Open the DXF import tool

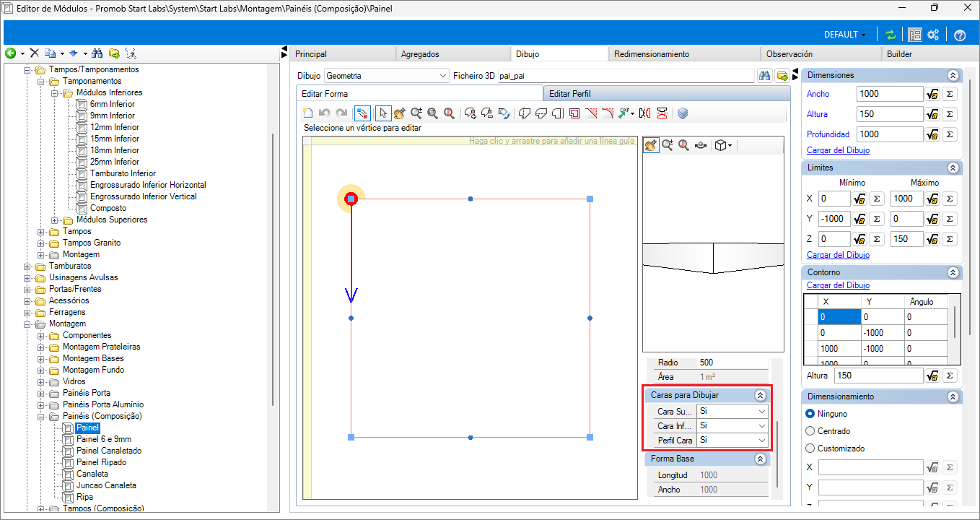tap(626, 113)
